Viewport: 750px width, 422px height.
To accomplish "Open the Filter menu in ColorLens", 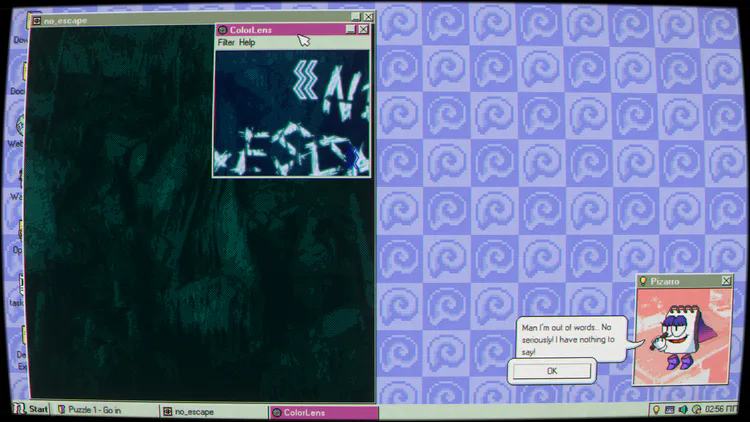I will pyautogui.click(x=226, y=43).
